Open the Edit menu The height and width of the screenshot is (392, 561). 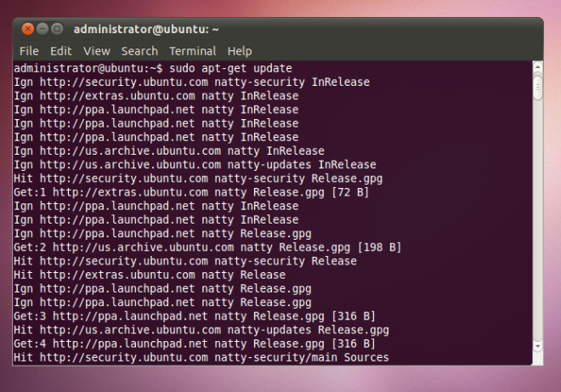[61, 51]
